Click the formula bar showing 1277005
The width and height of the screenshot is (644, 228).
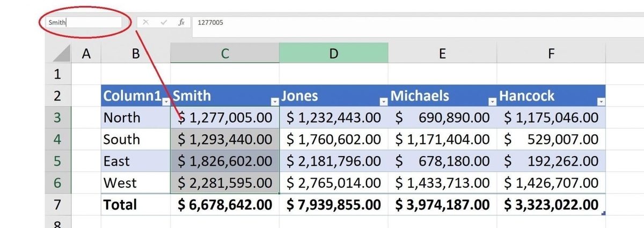tap(376, 23)
